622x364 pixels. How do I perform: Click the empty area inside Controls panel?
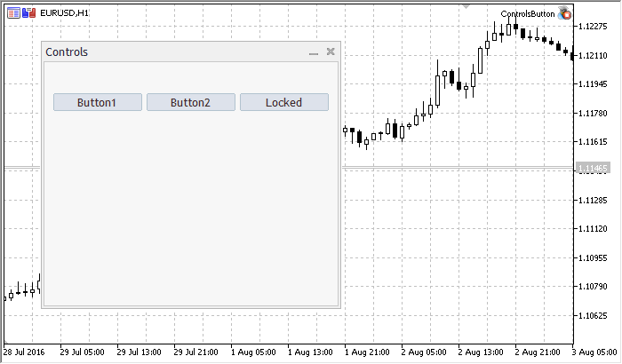(x=191, y=213)
